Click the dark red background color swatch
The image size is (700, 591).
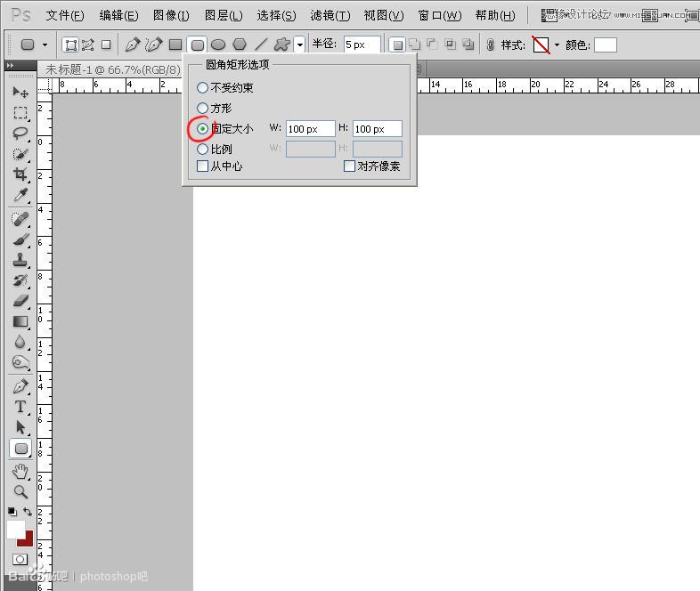coord(28,540)
